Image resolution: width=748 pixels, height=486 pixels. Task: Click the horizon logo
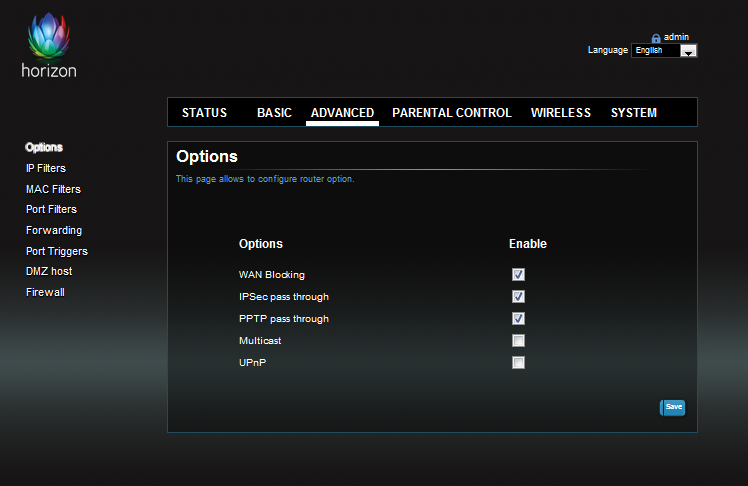(49, 45)
